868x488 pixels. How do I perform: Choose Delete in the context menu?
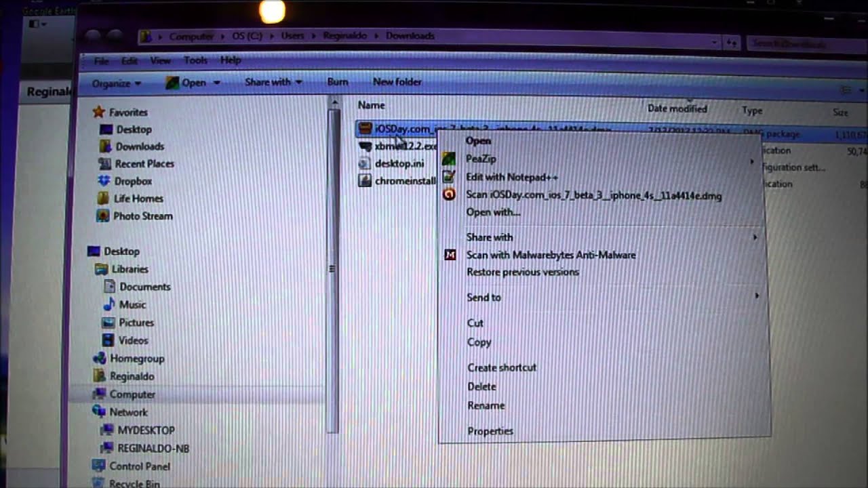click(481, 386)
